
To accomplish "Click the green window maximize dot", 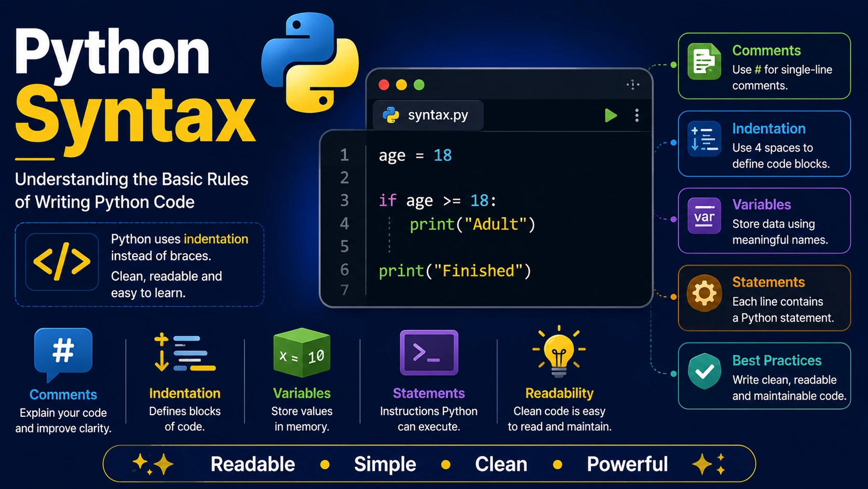I will [419, 85].
